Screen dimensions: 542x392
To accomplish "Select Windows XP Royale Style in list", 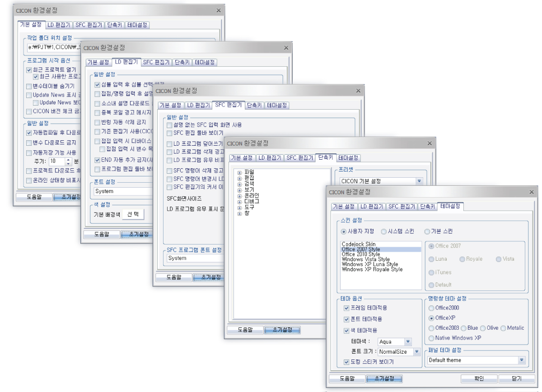I will [372, 269].
